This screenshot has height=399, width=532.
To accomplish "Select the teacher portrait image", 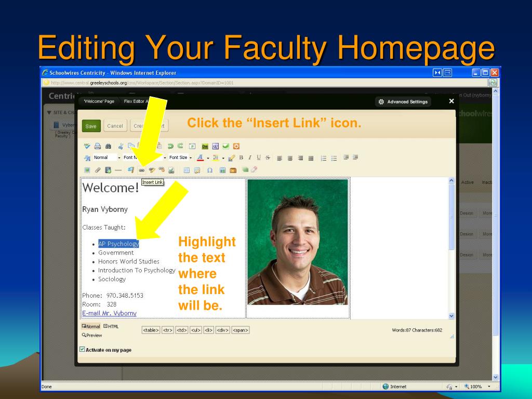I will pyautogui.click(x=298, y=242).
